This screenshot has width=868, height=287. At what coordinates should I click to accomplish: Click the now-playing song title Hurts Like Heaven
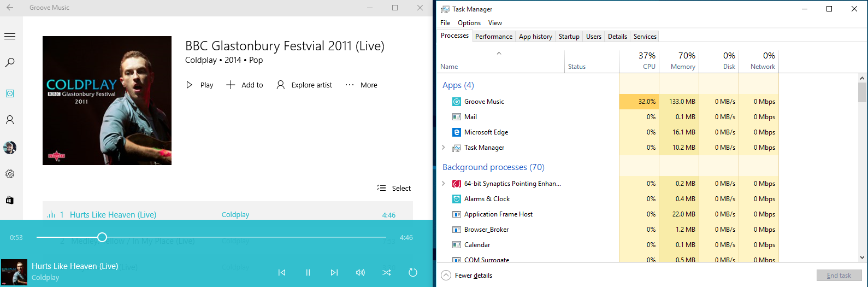[x=75, y=266]
